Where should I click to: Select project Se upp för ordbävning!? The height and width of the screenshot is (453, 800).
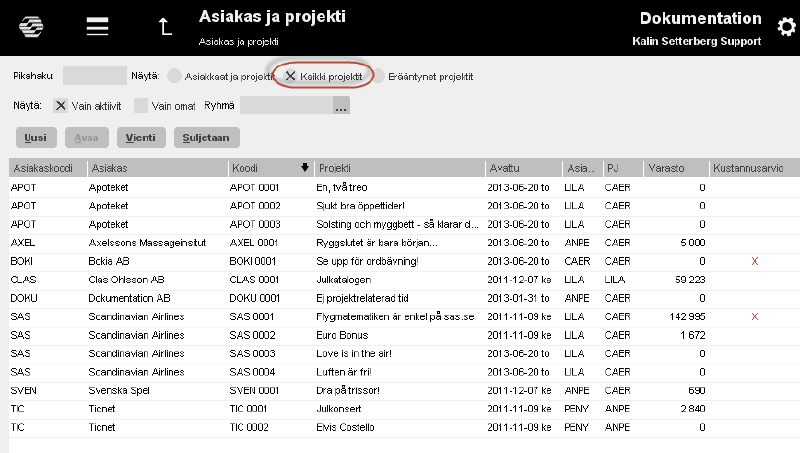click(367, 261)
